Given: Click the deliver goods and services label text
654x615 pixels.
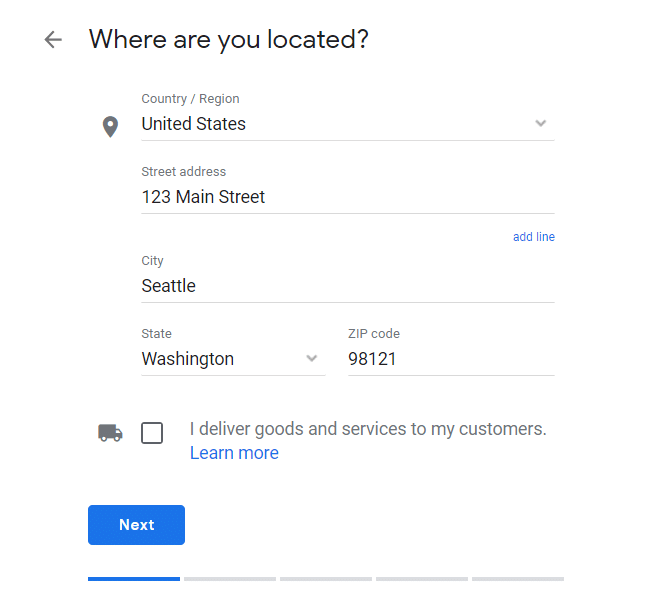Looking at the screenshot, I should point(368,429).
